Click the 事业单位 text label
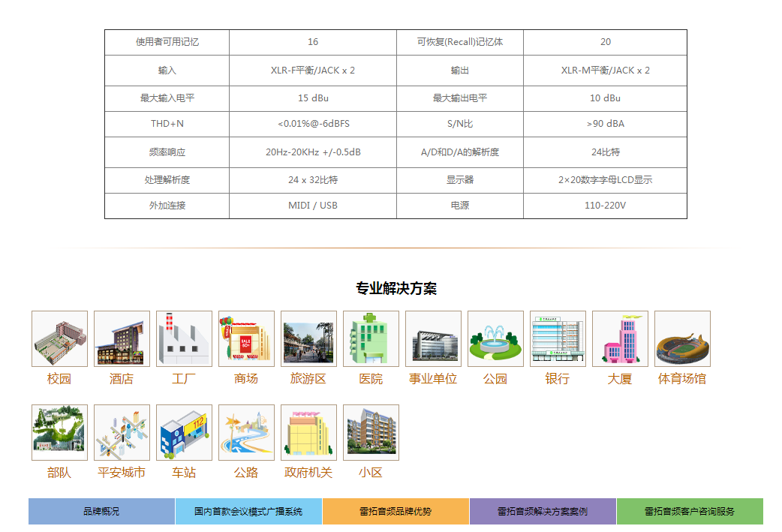The width and height of the screenshot is (782, 532). click(x=433, y=379)
